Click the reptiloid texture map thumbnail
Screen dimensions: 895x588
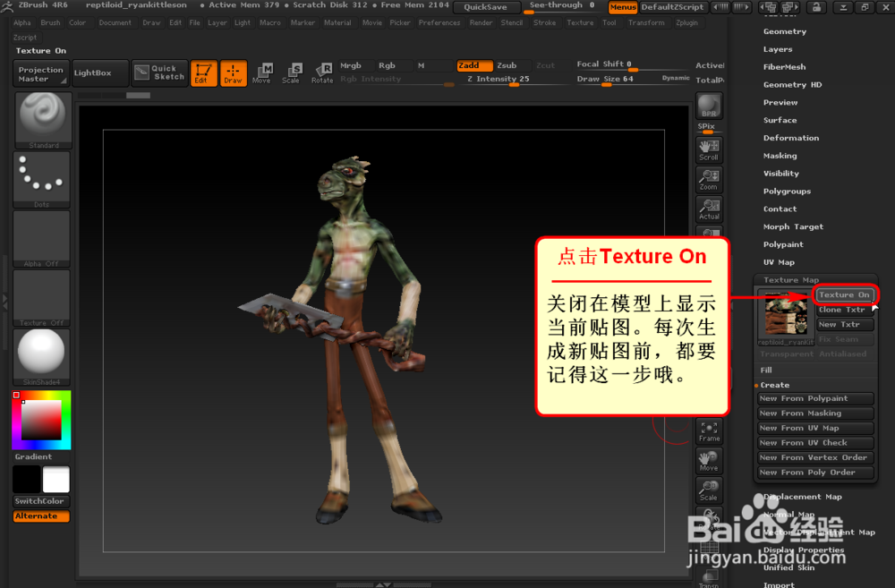coord(786,317)
